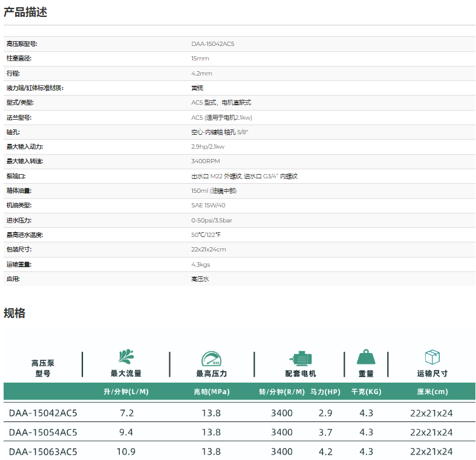
Task: Select the 规格 section heading
Action: 15,313
